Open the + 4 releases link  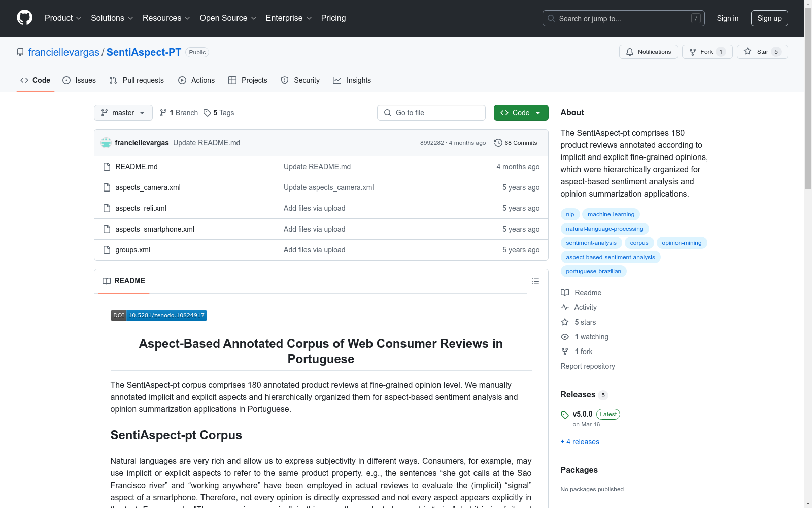(580, 442)
